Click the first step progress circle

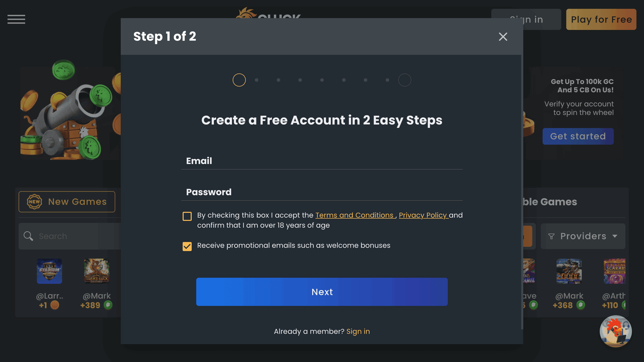coord(239,80)
